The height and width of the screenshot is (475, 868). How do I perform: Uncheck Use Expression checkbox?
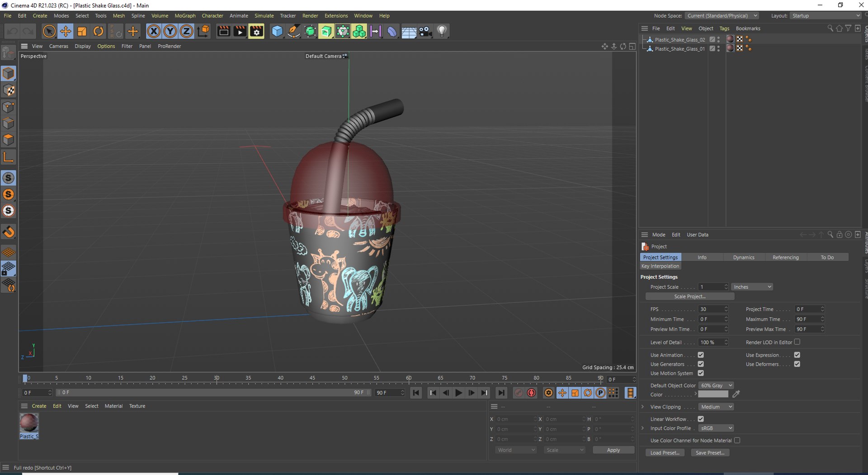[797, 355]
